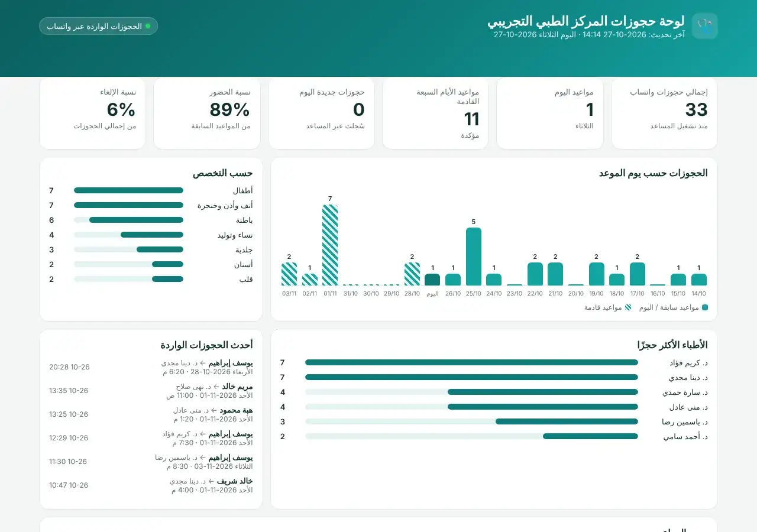This screenshot has height=532, width=757.
Task: Click the stethoscope logo icon in header
Action: (704, 26)
